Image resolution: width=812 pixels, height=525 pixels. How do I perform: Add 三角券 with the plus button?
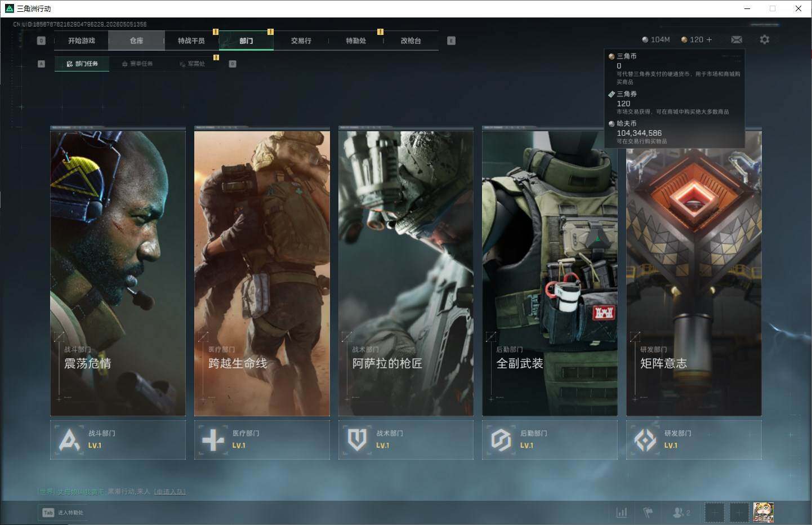[709, 39]
